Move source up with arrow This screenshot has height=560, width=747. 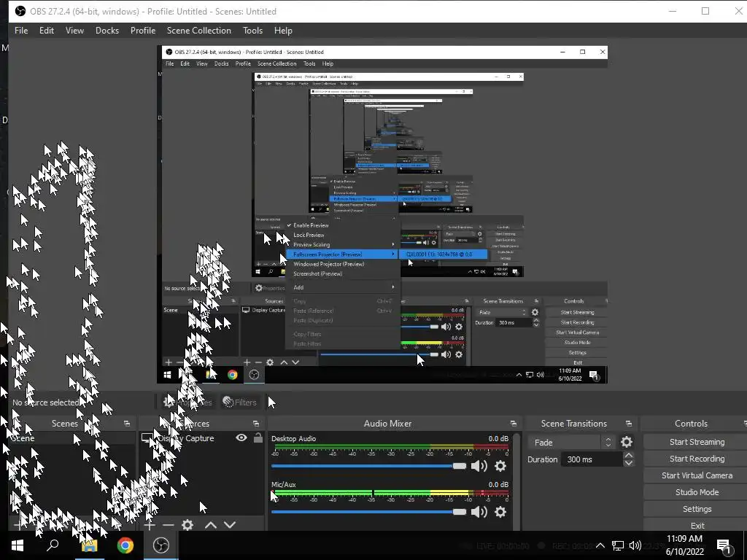coord(211,525)
